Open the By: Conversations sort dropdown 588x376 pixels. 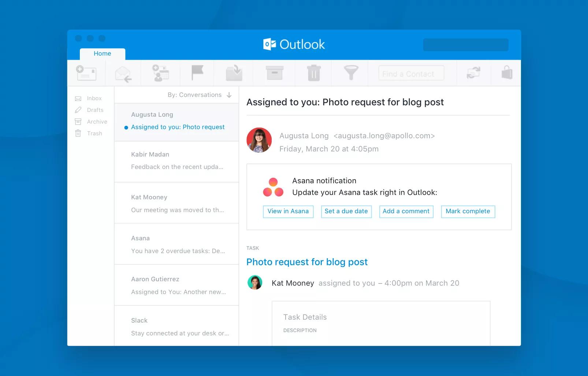pos(200,95)
